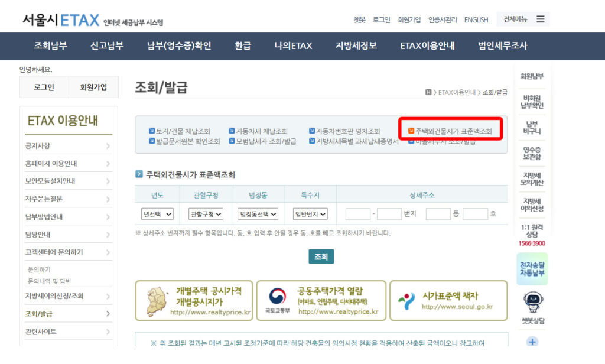The height and width of the screenshot is (364, 605).
Task: Switch to ENGLISH language link
Action: click(476, 19)
